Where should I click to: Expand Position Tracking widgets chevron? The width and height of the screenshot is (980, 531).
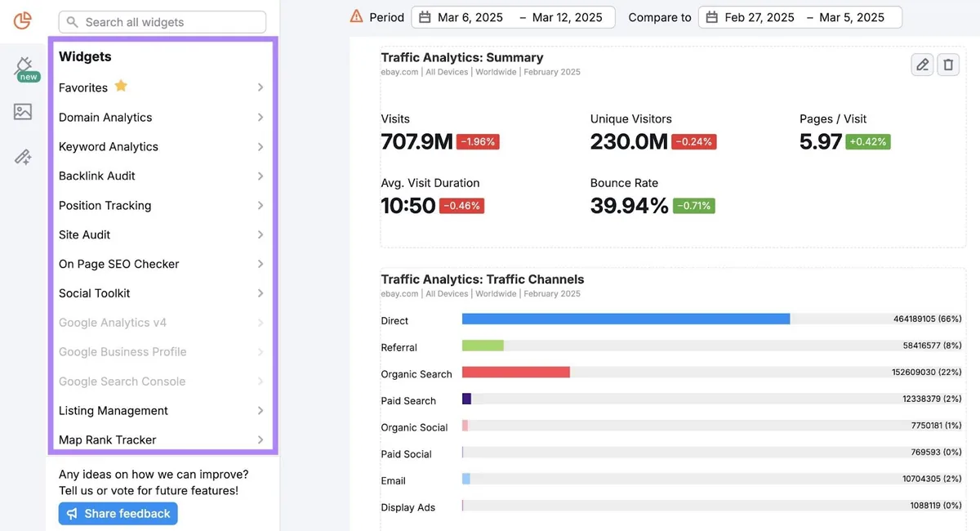[261, 206]
